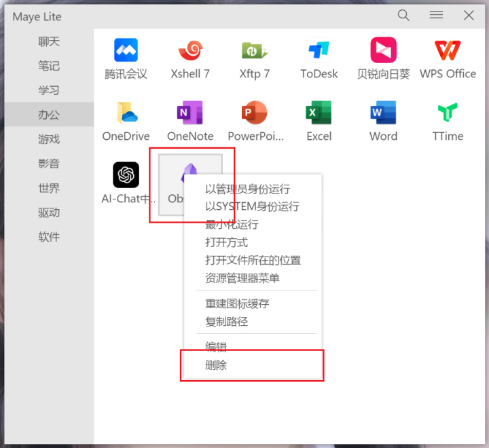Viewport: 489px width, 448px height.
Task: Open the TTime app
Action: pyautogui.click(x=448, y=113)
